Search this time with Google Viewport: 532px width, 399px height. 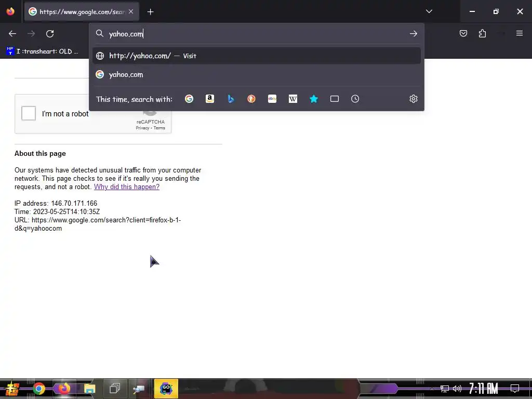pyautogui.click(x=189, y=99)
